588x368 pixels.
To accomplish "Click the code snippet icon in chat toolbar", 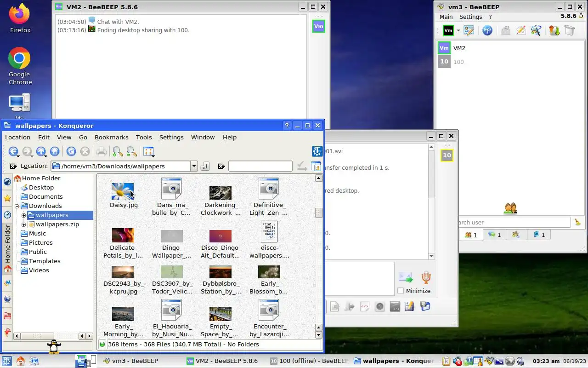I will (x=365, y=306).
